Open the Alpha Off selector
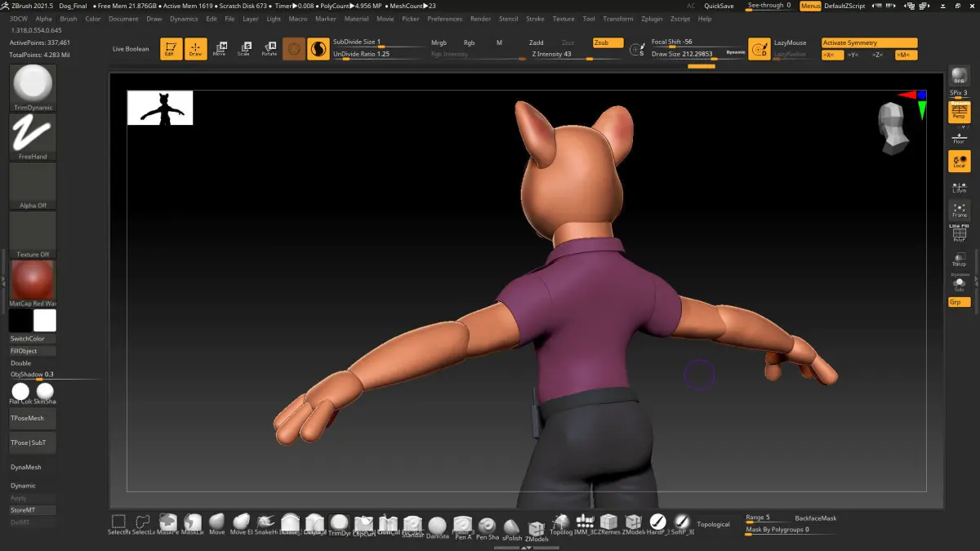 point(33,185)
